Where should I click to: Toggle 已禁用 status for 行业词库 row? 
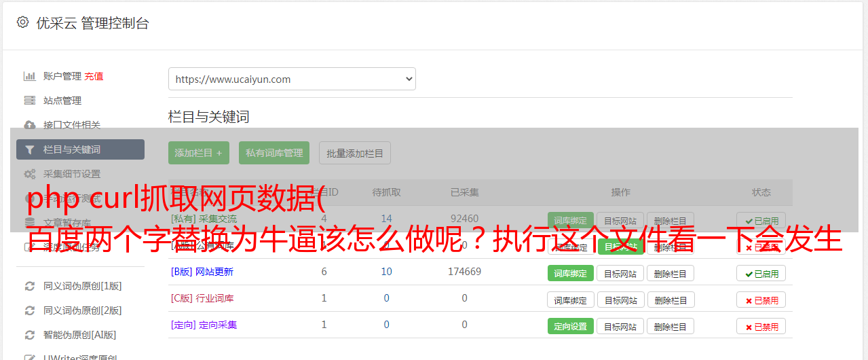(761, 300)
